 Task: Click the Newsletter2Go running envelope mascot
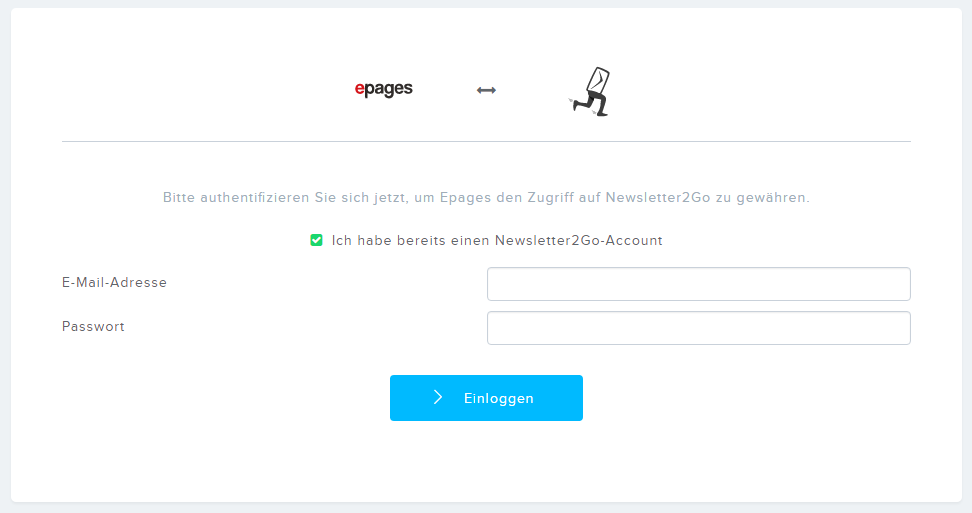coord(590,92)
